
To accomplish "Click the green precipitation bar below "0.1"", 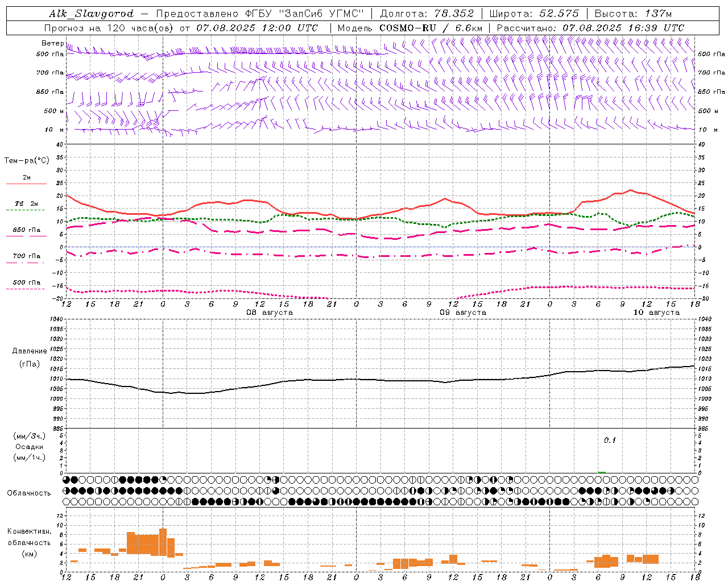I will (602, 472).
